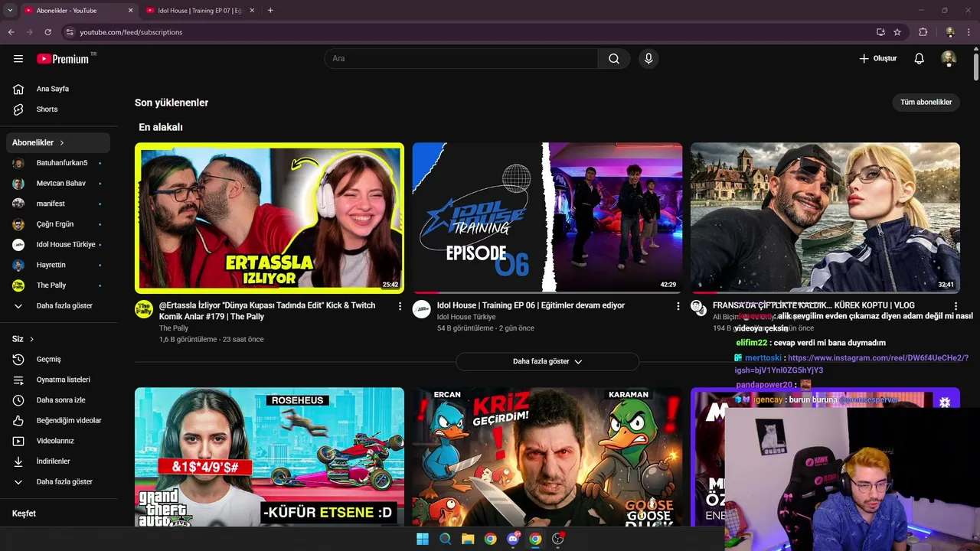Click the install/cast icon in address bar
Screen dimensions: 980x551
coord(880,32)
